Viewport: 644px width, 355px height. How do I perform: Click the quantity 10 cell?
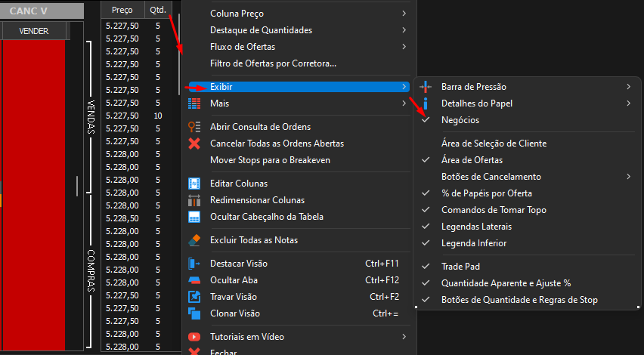[158, 116]
